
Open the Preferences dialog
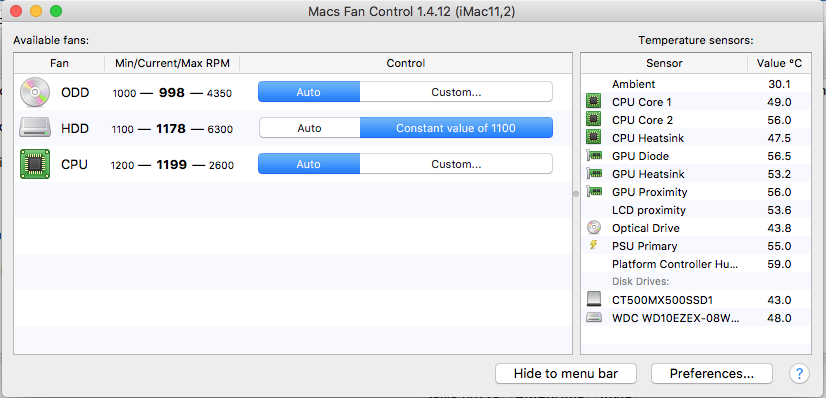pos(712,374)
